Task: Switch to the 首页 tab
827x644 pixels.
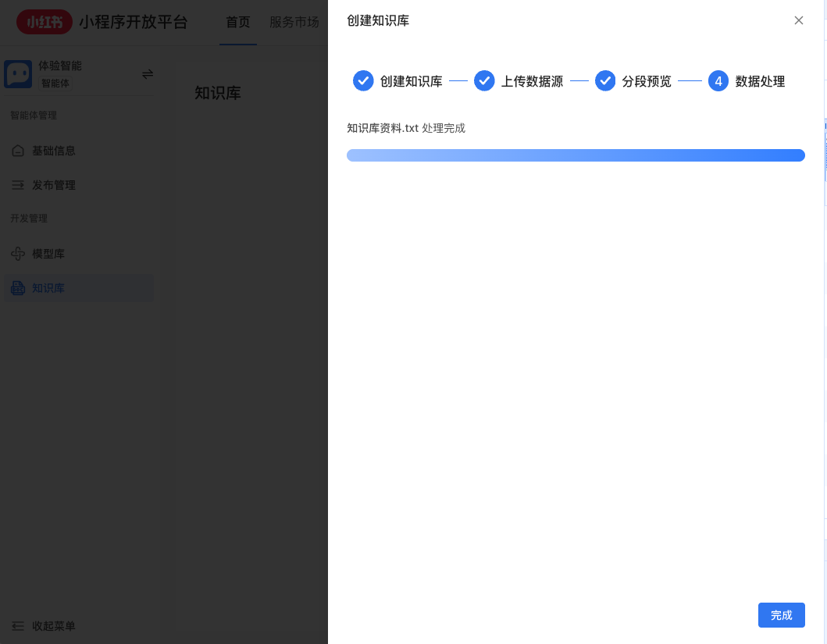Action: 237,23
